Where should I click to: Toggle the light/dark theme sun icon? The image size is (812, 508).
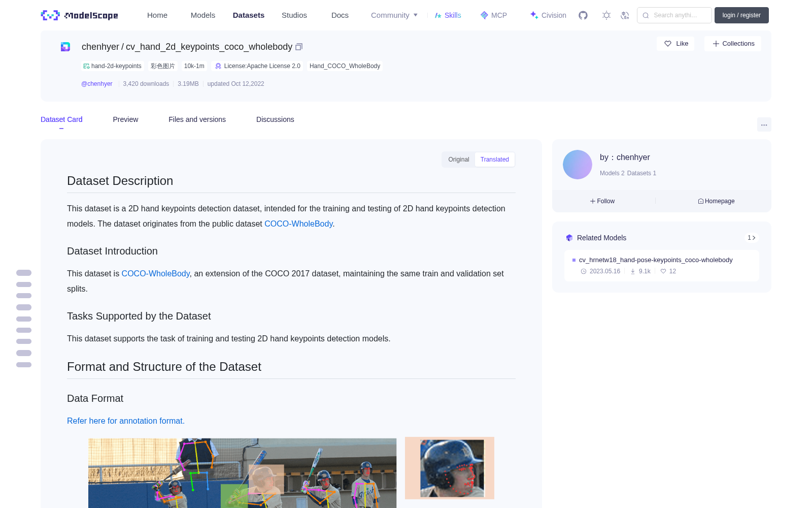pos(606,15)
